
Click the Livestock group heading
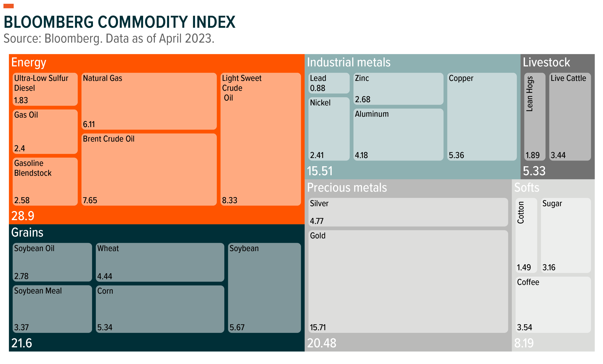[546, 62]
